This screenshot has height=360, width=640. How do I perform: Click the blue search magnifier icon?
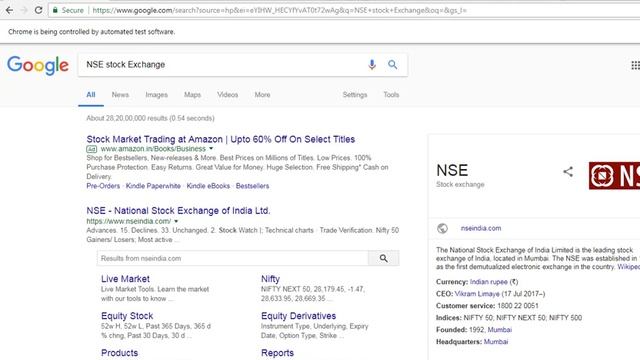pos(393,64)
